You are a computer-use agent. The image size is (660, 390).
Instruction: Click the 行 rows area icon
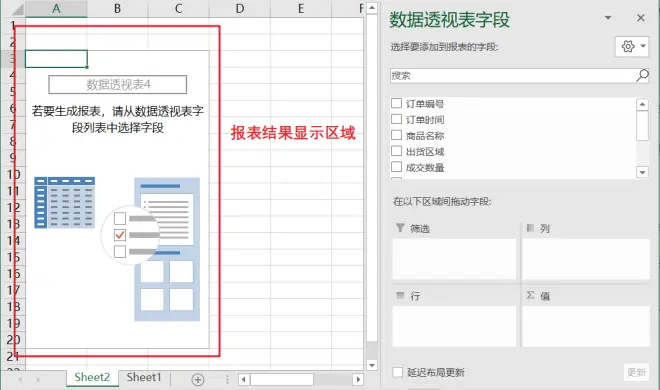pos(400,295)
